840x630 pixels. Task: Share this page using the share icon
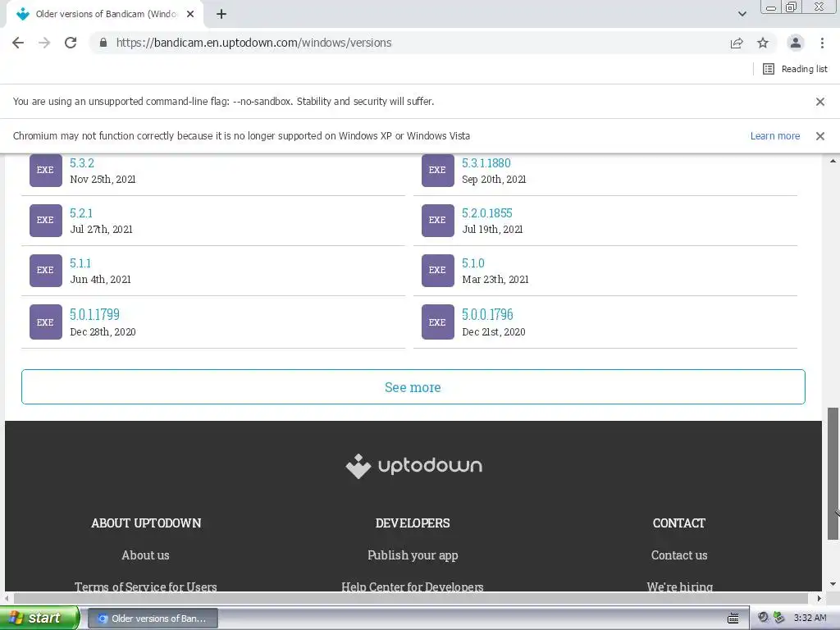click(x=737, y=43)
